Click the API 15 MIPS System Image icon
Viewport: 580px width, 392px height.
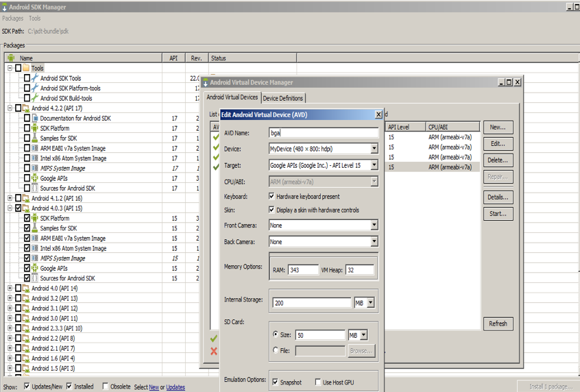[35, 258]
